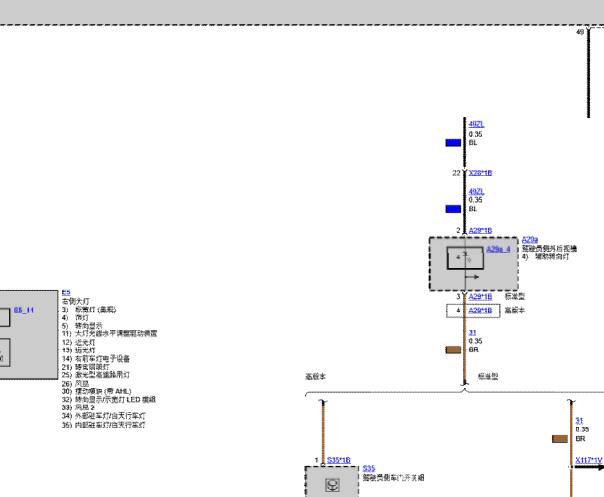Open the E5 right headlight link
604x497 pixels.
tap(66, 292)
